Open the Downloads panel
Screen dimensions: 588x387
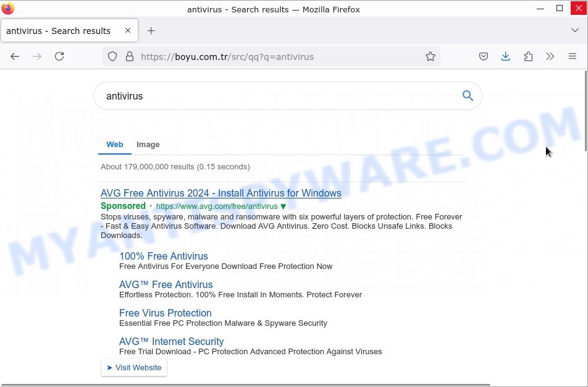pyautogui.click(x=505, y=57)
